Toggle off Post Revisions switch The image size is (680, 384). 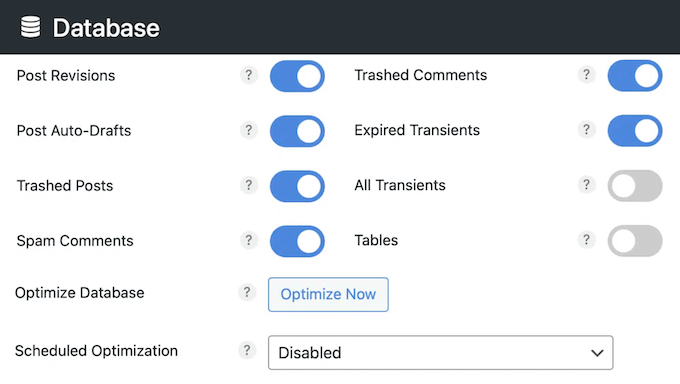297,76
